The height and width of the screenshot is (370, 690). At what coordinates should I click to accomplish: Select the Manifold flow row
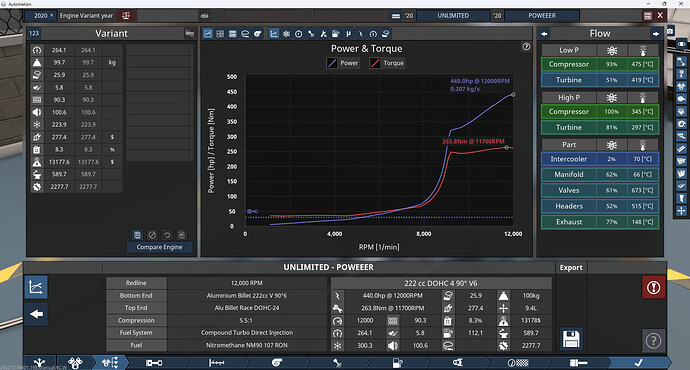coord(600,174)
